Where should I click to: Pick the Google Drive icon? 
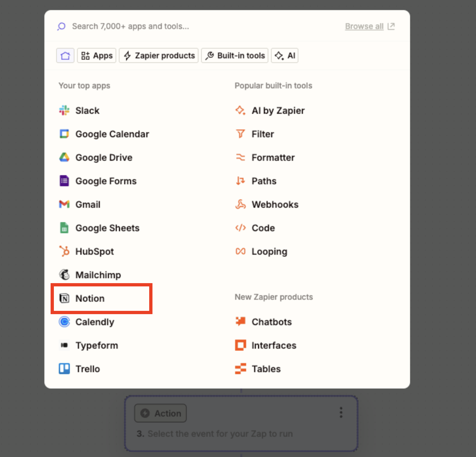coord(64,158)
